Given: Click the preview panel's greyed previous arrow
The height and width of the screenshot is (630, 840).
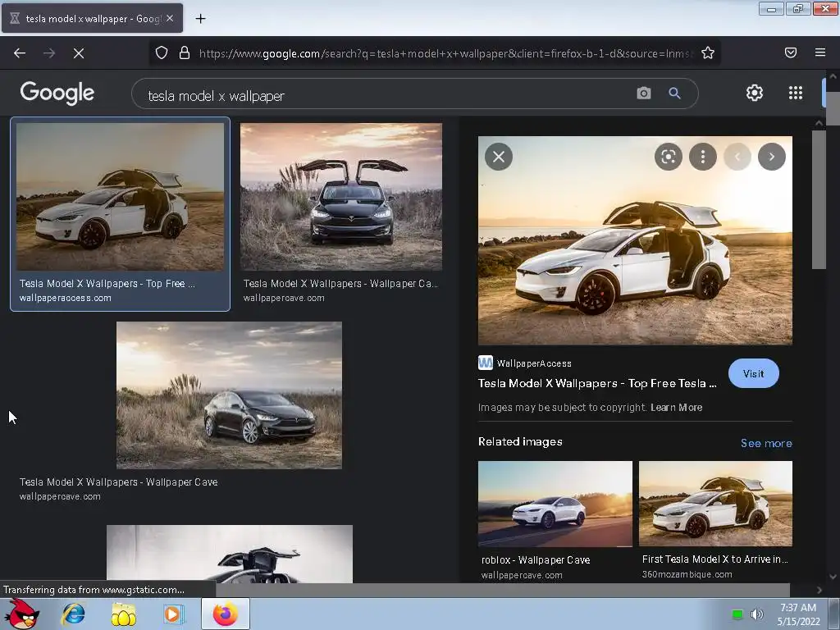Looking at the screenshot, I should click(737, 157).
